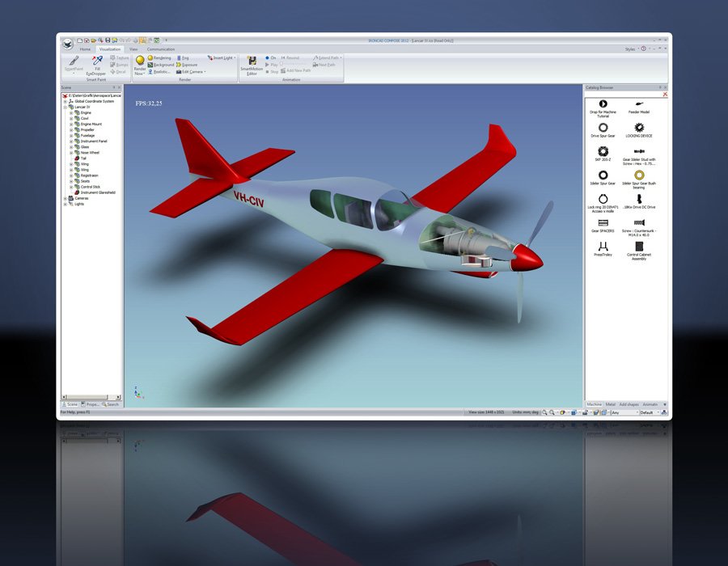Open the Fog settings
Viewport: 728px width, 566px height.
pos(183,58)
